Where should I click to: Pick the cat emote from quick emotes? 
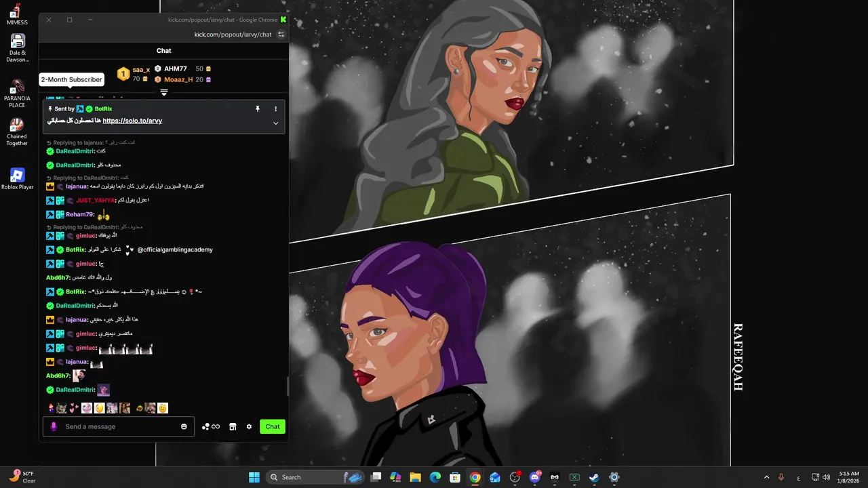[62, 408]
